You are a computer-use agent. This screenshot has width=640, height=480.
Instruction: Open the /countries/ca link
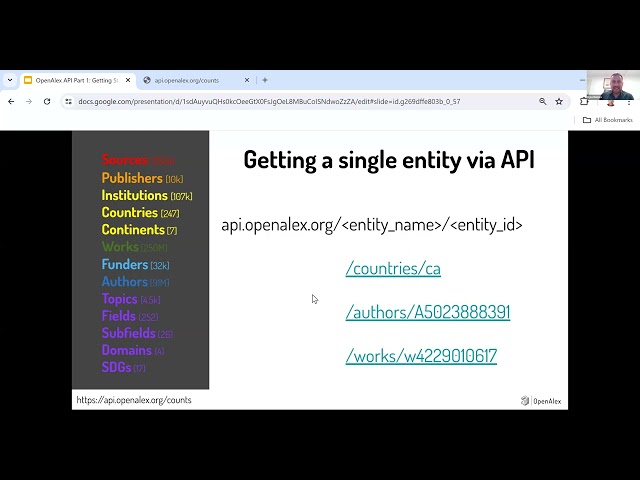[x=393, y=268]
